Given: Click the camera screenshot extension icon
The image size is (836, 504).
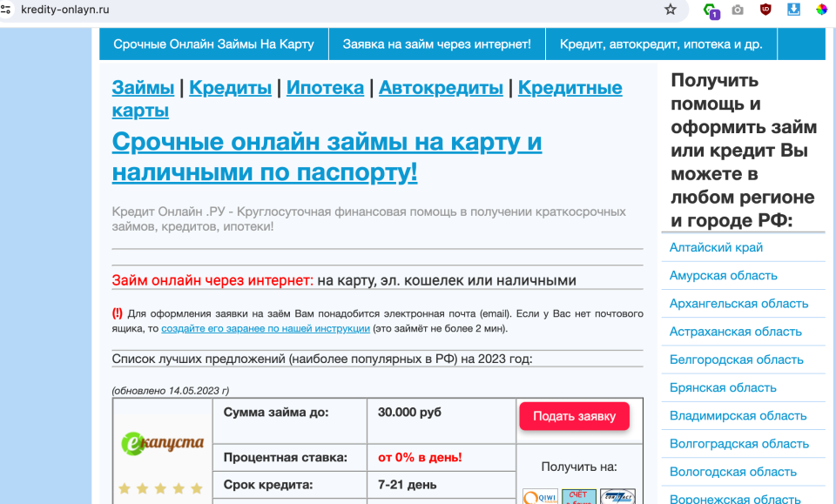Looking at the screenshot, I should 738,10.
